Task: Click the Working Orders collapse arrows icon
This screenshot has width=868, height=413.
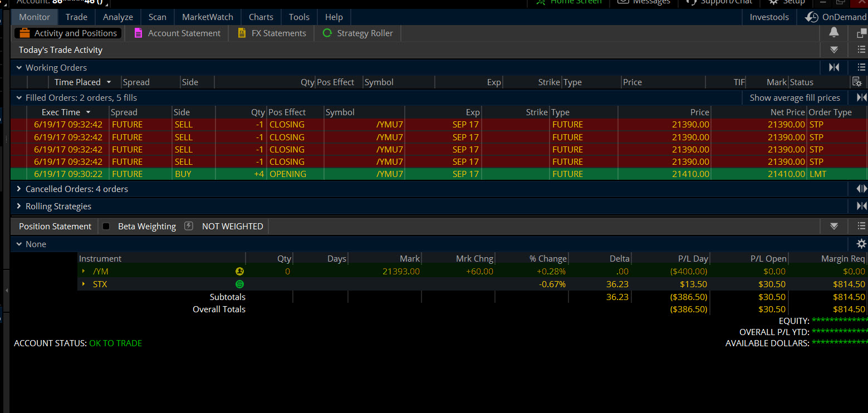Action: pos(834,67)
